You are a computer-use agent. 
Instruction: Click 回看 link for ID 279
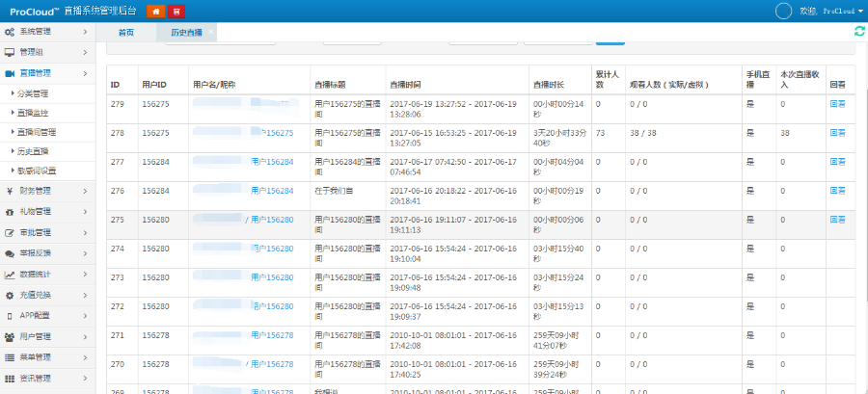click(836, 105)
